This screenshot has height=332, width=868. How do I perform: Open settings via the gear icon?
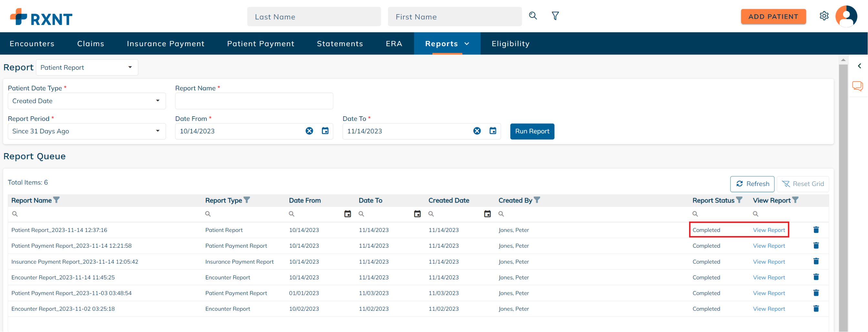click(x=823, y=16)
